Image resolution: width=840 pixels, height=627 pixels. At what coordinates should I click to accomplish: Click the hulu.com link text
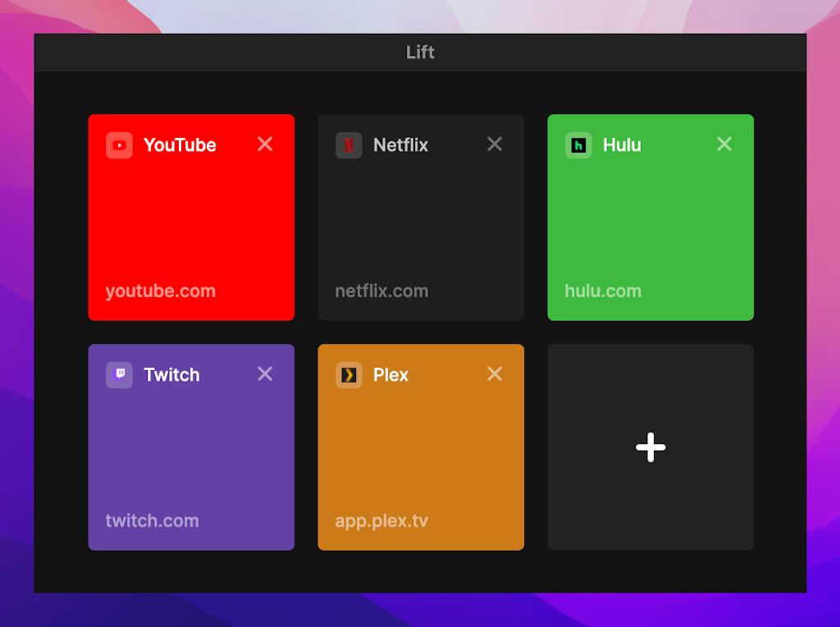pyautogui.click(x=603, y=291)
